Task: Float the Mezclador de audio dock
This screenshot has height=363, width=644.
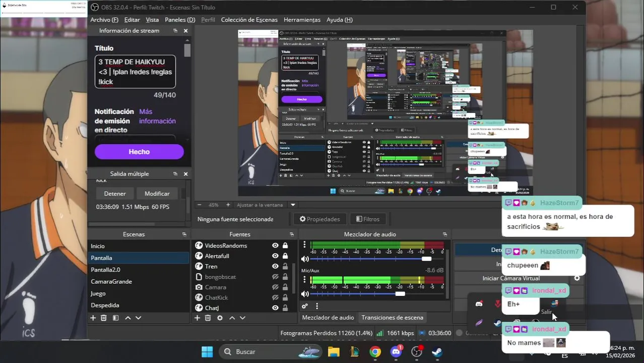Action: coord(444,234)
